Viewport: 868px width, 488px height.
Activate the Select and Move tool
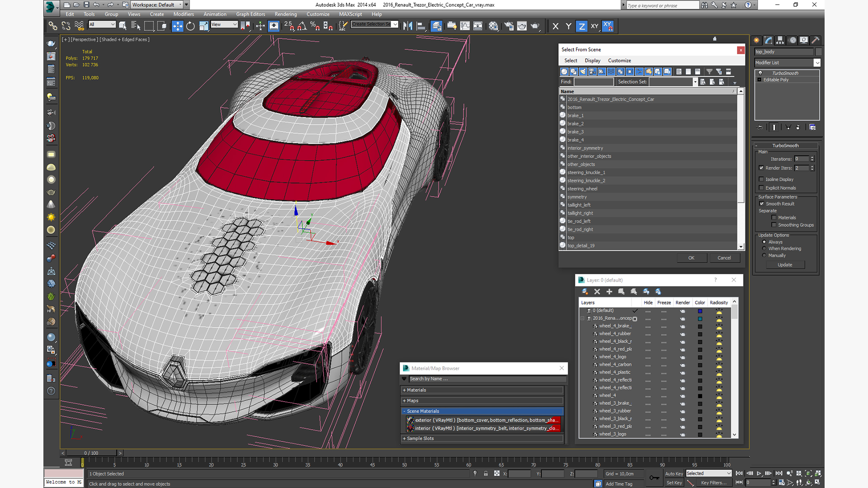(x=177, y=26)
